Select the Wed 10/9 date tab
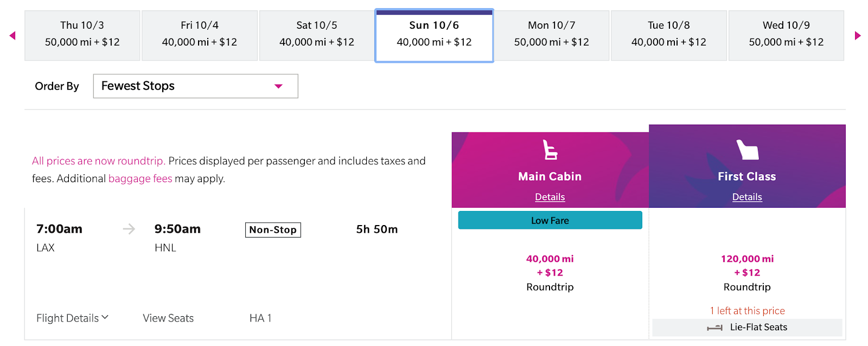The height and width of the screenshot is (346, 868). coord(786,34)
